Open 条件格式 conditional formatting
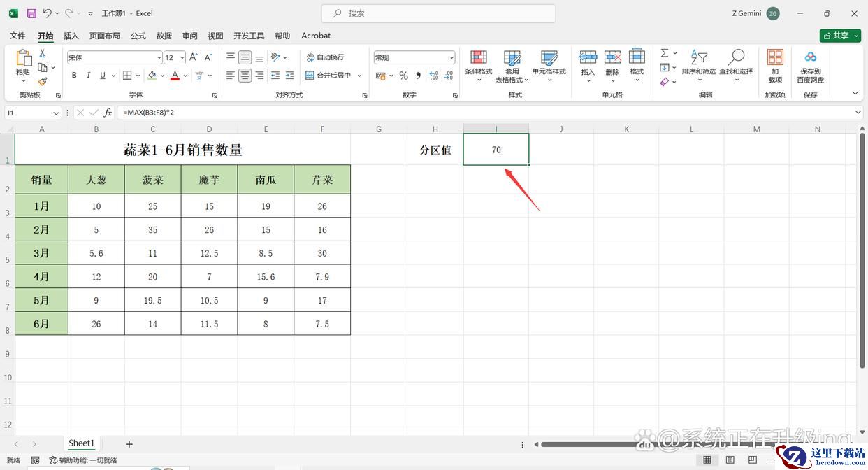 pyautogui.click(x=479, y=64)
